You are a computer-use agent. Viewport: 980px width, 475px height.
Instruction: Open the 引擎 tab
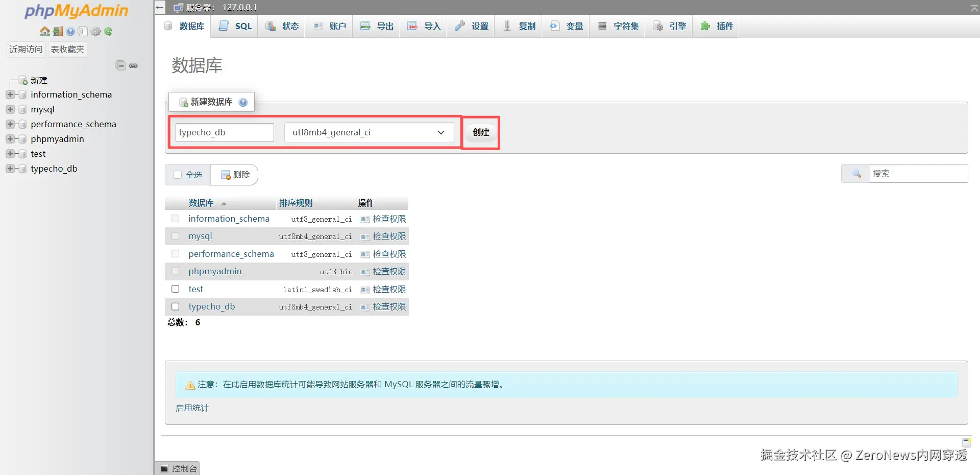point(670,26)
